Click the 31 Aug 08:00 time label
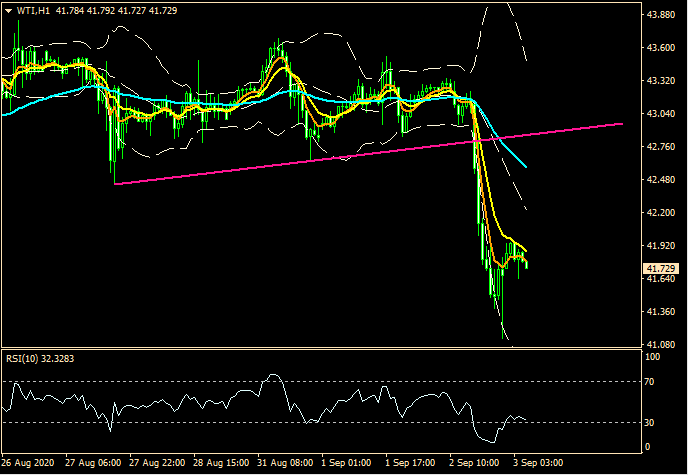 point(287,464)
